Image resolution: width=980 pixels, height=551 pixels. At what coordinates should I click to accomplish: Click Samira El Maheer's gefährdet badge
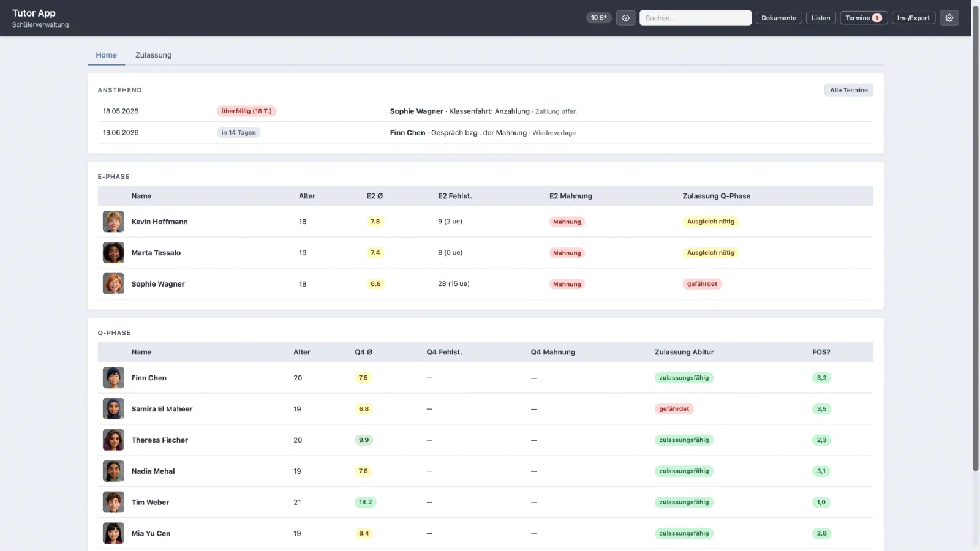(674, 409)
